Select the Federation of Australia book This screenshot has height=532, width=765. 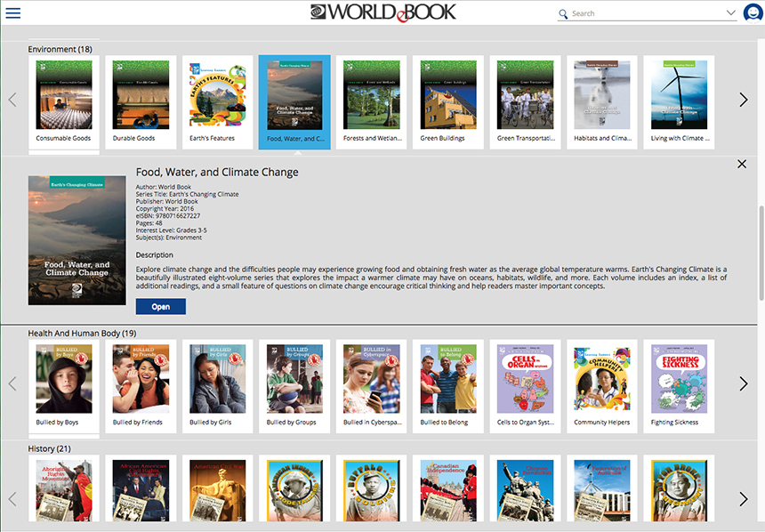click(x=602, y=490)
